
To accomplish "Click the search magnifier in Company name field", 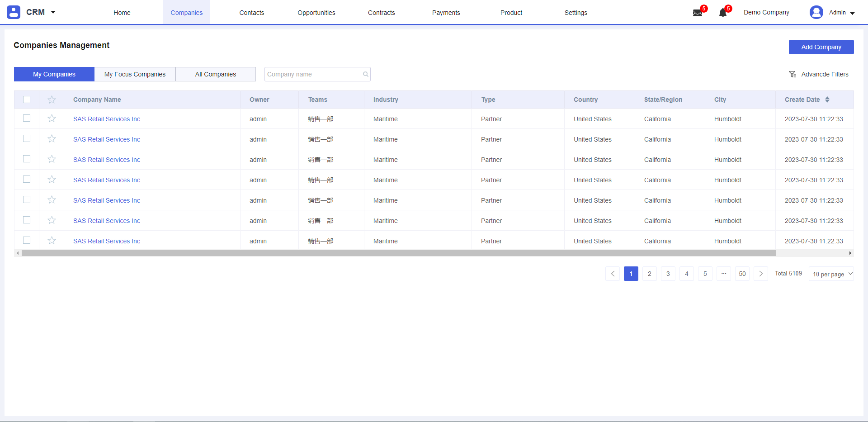I will (365, 74).
